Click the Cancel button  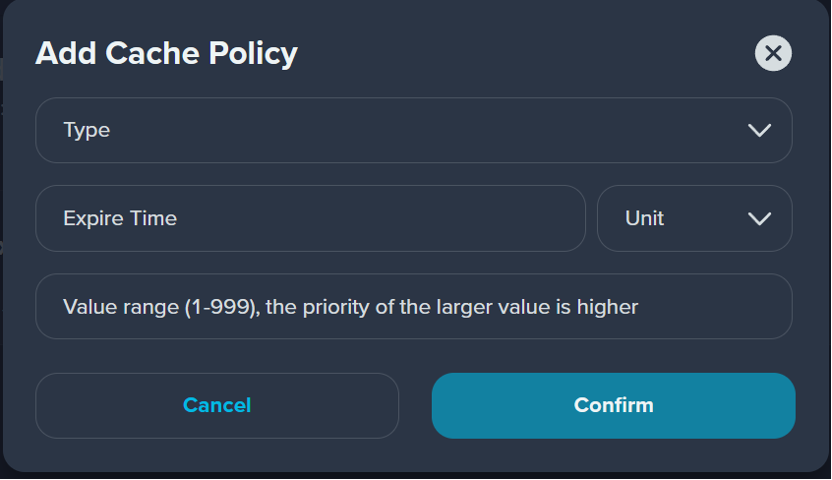(x=217, y=406)
